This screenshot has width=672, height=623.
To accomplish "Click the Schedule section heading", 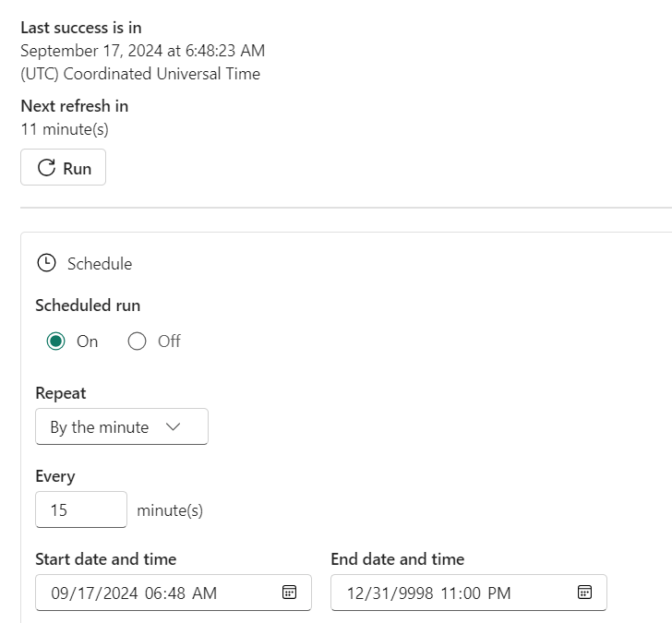I will pos(100,263).
